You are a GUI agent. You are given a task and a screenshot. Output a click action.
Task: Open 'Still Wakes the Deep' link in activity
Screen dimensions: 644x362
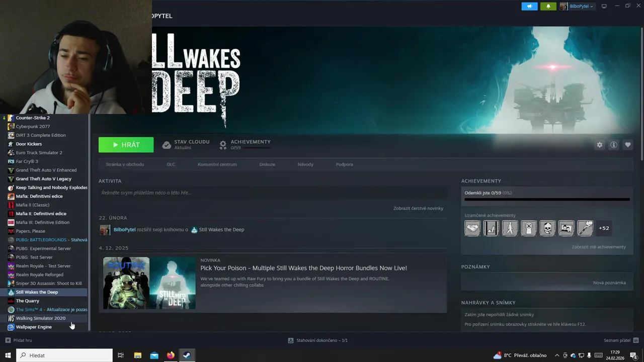221,230
